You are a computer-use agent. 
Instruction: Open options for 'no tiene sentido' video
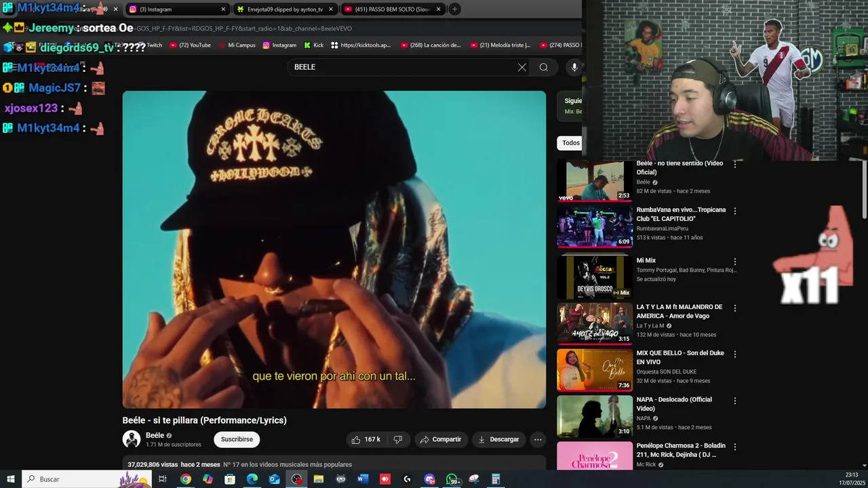[x=735, y=165]
